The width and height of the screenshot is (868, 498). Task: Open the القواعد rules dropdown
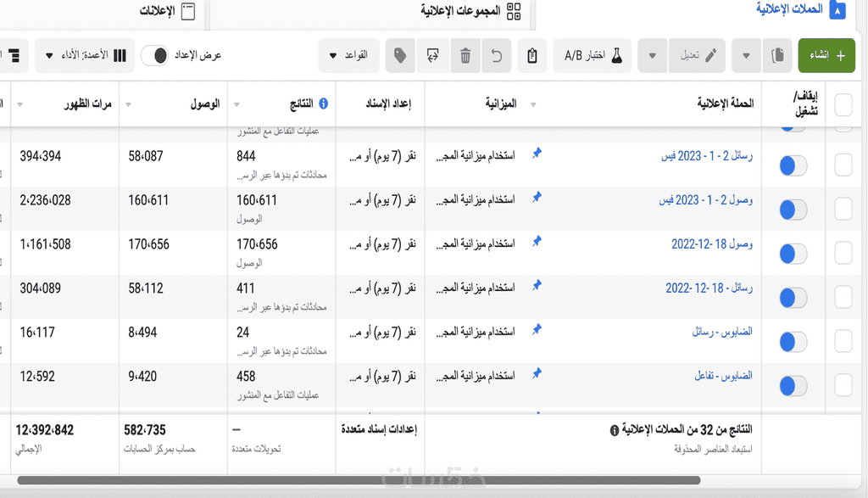click(x=348, y=55)
